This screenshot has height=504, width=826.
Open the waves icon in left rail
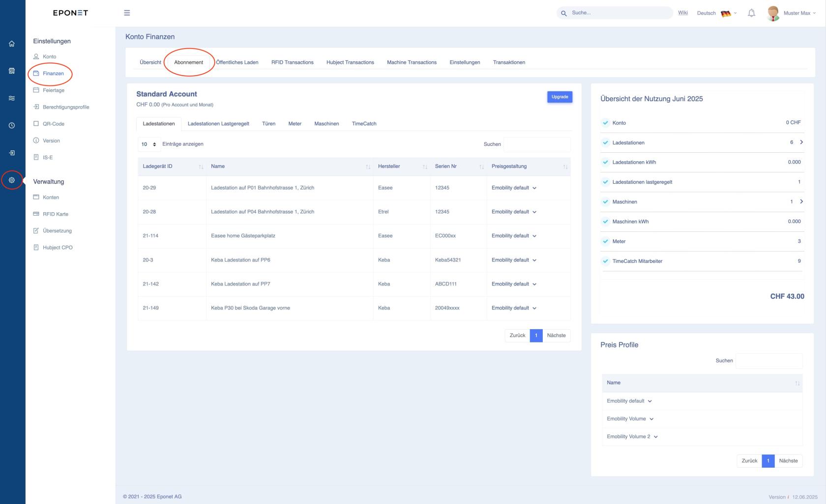pyautogui.click(x=12, y=98)
